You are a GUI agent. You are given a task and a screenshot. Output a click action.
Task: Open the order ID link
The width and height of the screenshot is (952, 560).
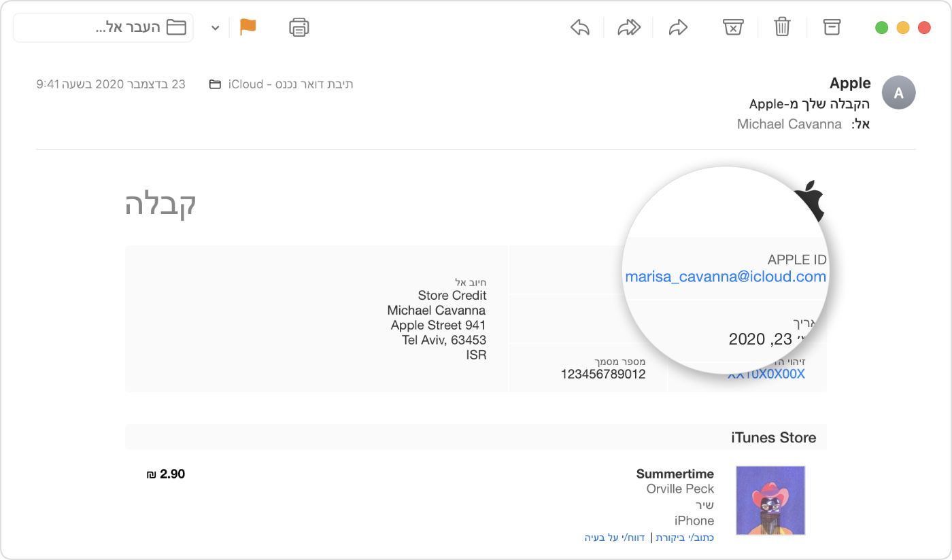coord(766,374)
